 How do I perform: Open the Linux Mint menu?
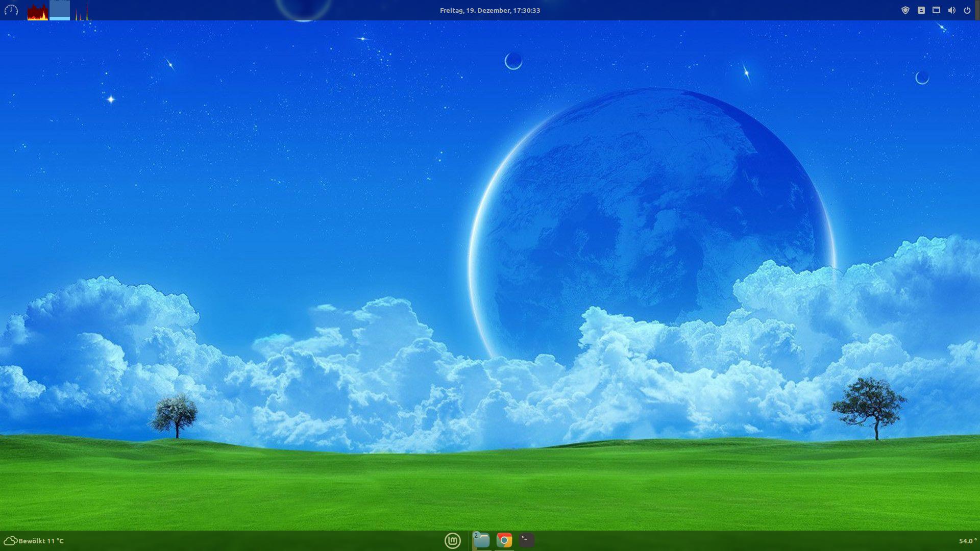click(453, 541)
